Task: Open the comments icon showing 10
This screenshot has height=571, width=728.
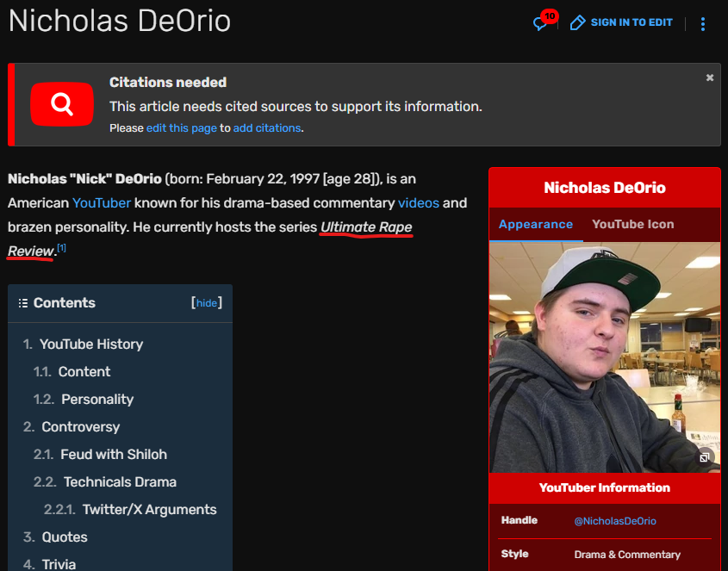Action: 544,21
